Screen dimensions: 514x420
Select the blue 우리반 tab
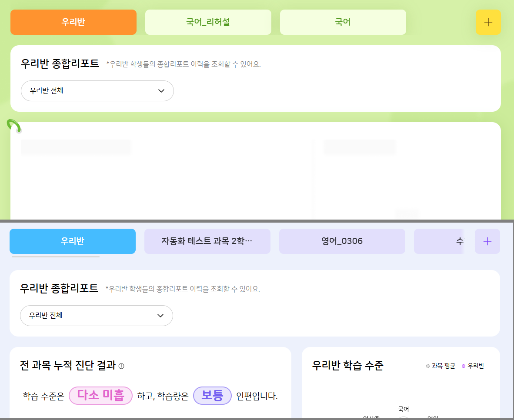[x=73, y=241]
